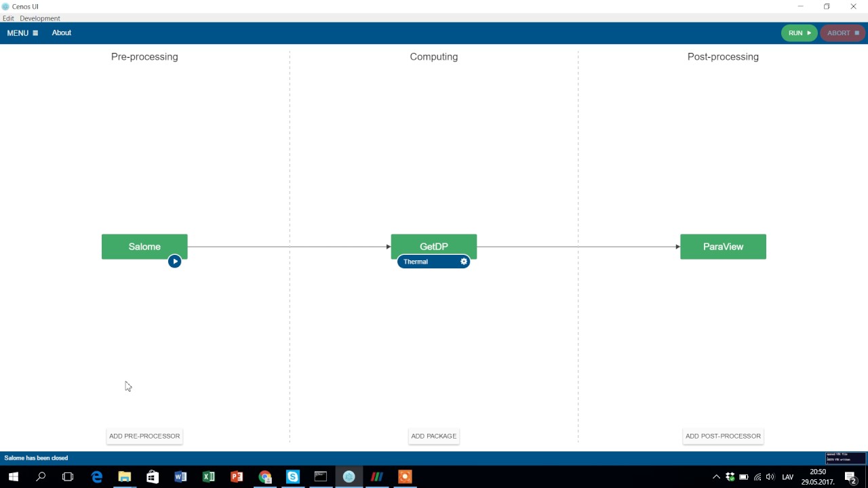Click the Post-processing column heading
Image resolution: width=868 pixels, height=488 pixels.
coord(723,57)
